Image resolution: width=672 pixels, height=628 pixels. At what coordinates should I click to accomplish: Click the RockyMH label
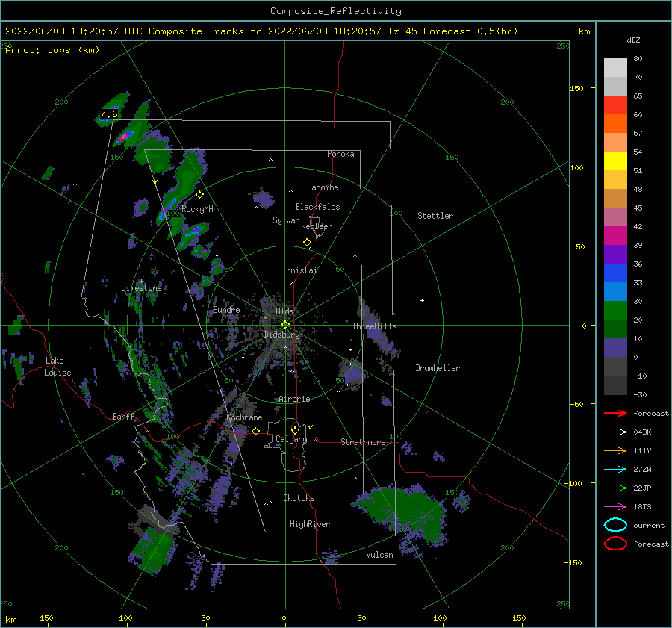(x=198, y=209)
